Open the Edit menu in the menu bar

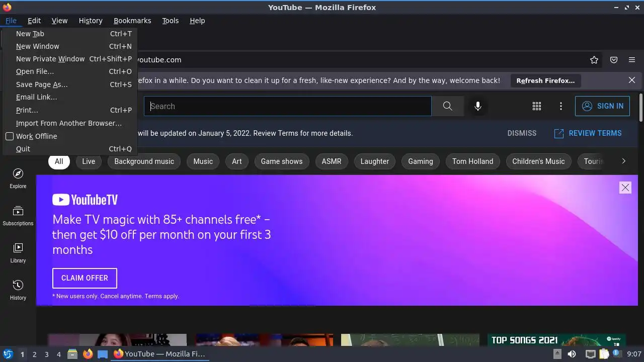pyautogui.click(x=34, y=21)
